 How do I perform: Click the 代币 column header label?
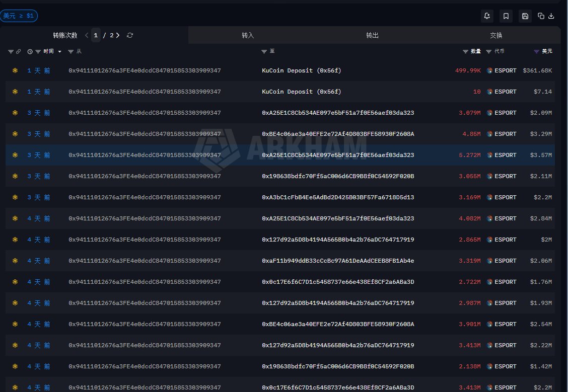pos(499,51)
